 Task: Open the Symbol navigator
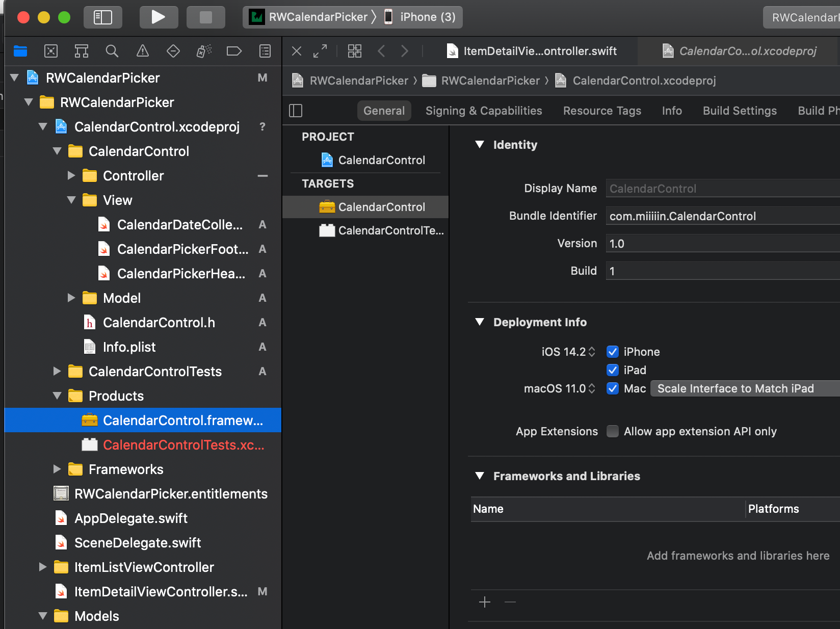[82, 51]
